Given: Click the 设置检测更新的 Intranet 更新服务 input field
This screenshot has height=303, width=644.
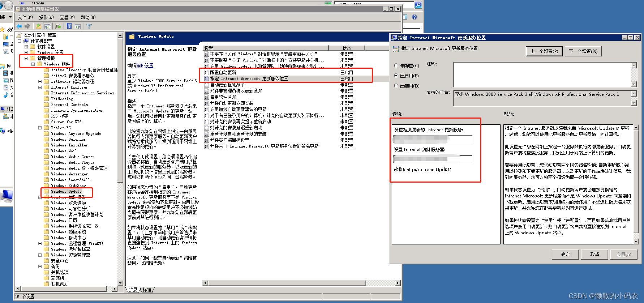Looking at the screenshot, I should tap(433, 139).
